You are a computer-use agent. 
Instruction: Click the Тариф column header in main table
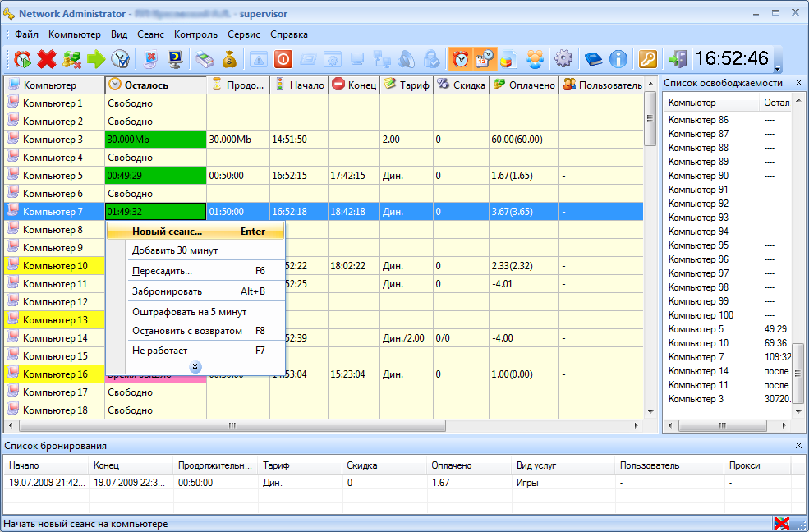[407, 85]
